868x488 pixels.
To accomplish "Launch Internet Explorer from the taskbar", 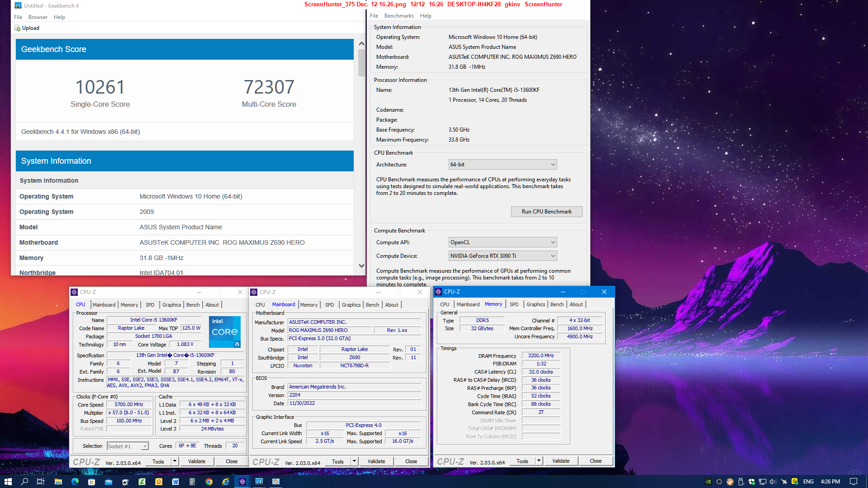I will (226, 482).
